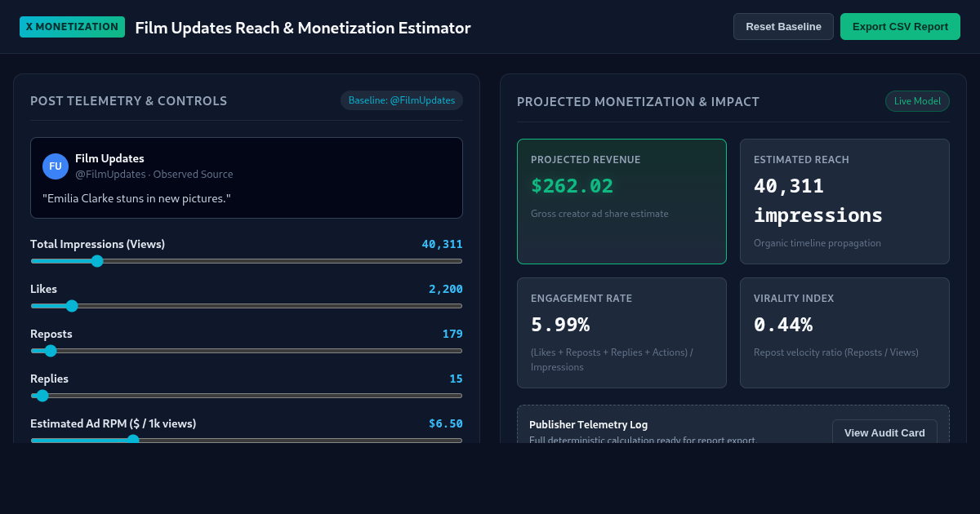Click the 5.99% engagement value
Viewport: 980px width, 514px height.
560,325
